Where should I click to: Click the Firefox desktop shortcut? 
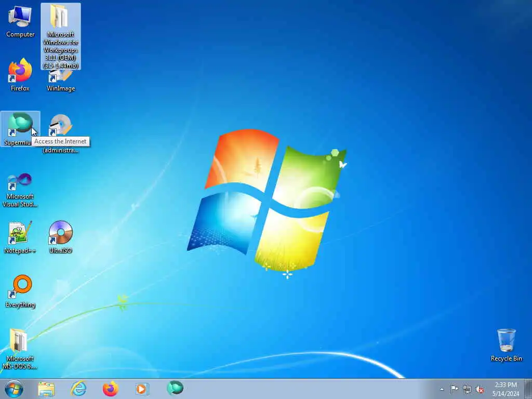(20, 75)
